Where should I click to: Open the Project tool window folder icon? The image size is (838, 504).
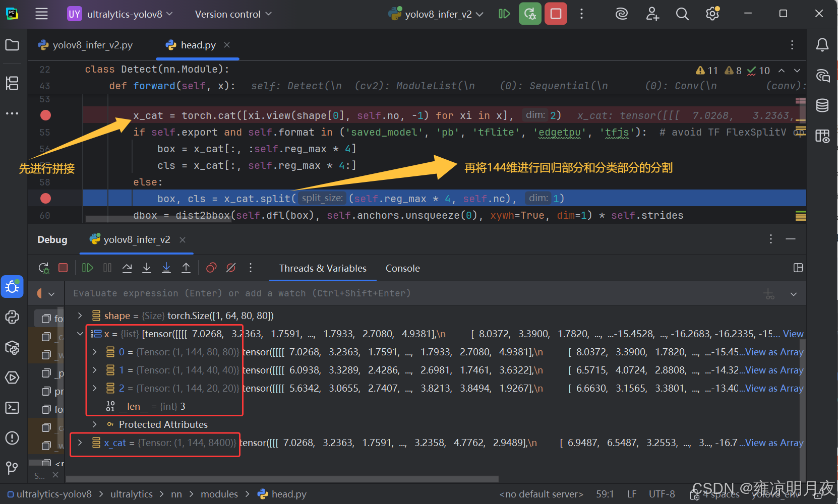pos(12,45)
